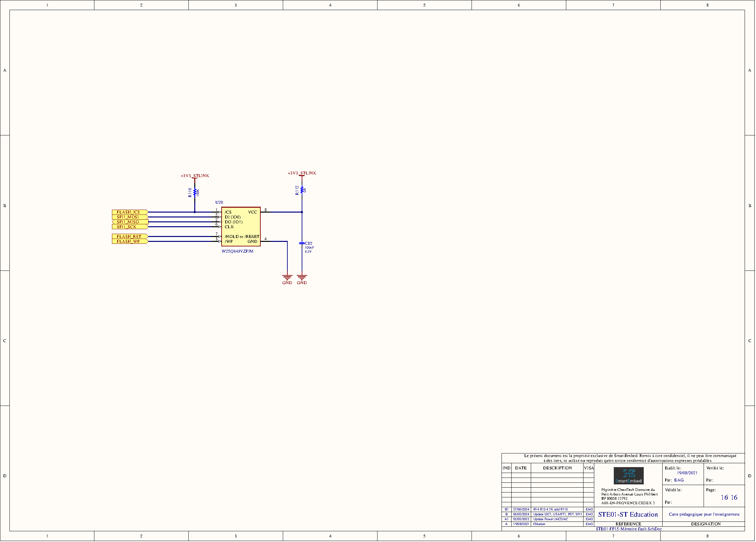Select the C82 capacitor symbol

302,243
